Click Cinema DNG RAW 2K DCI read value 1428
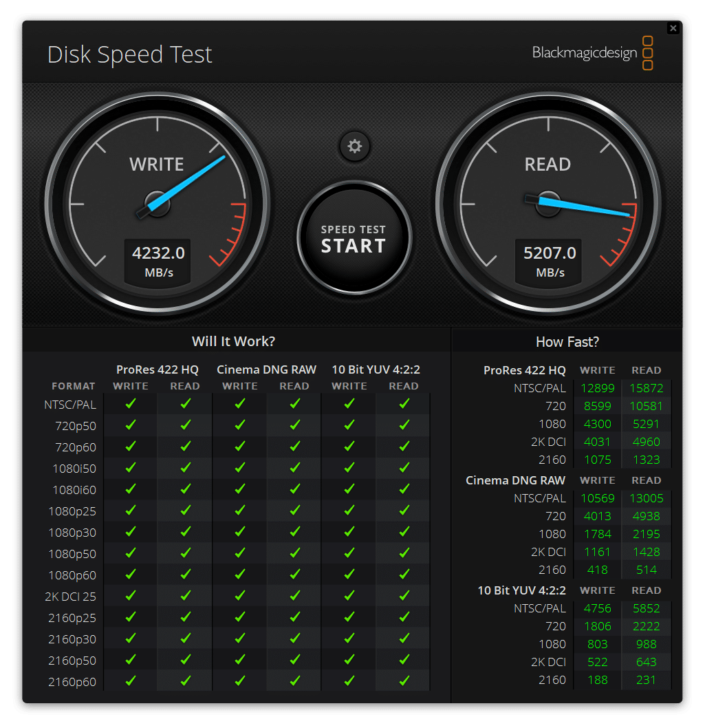The width and height of the screenshot is (705, 728). click(646, 552)
